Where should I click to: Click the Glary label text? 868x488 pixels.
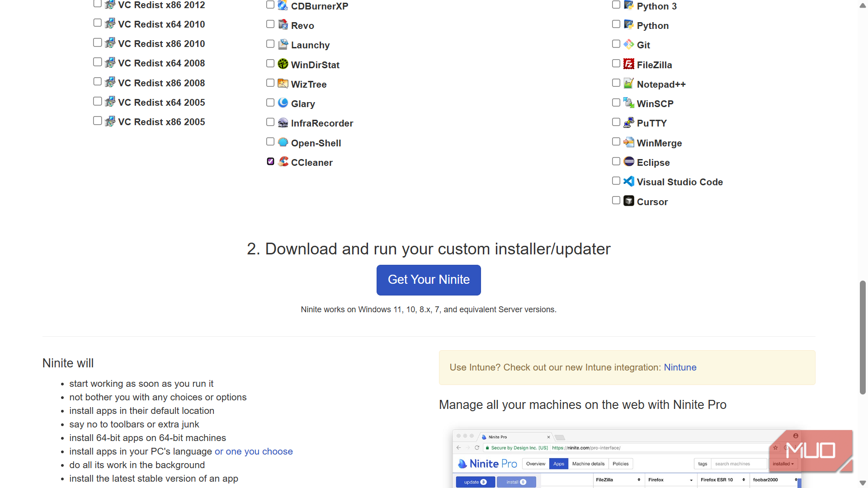point(303,104)
